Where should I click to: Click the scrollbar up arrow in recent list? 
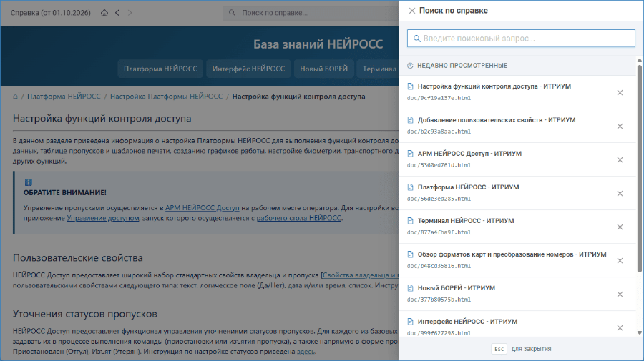click(x=640, y=61)
